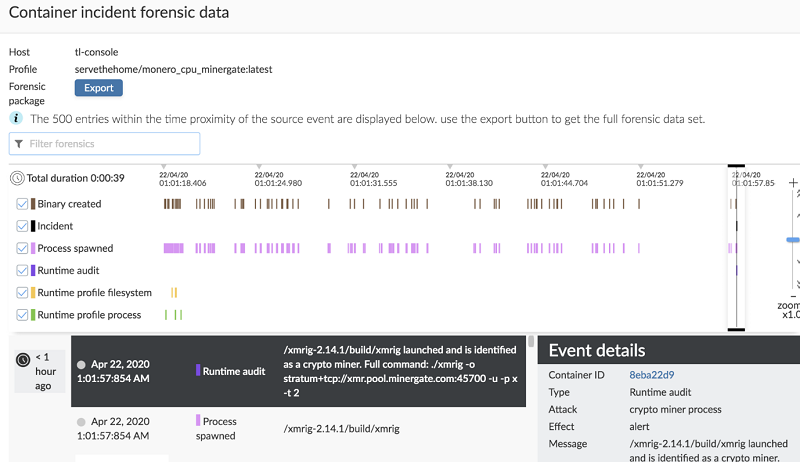The width and height of the screenshot is (800, 462).
Task: Click the 01:01:38.130 timeline tick marker
Action: coord(449,166)
